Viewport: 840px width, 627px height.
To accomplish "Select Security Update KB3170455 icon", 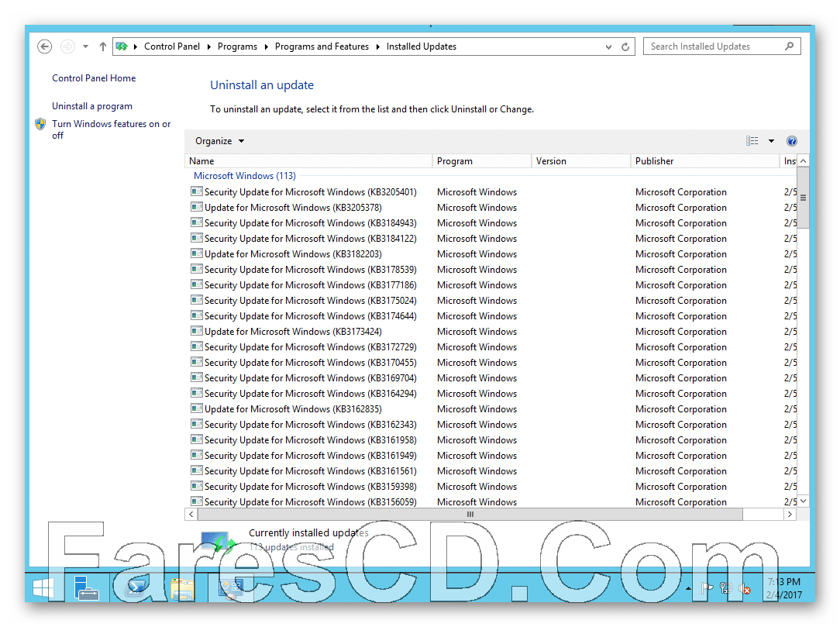I will [x=197, y=362].
